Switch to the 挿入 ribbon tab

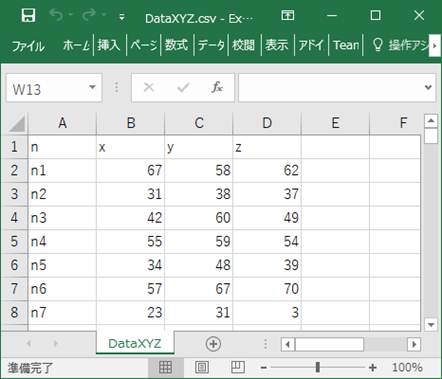pos(109,45)
